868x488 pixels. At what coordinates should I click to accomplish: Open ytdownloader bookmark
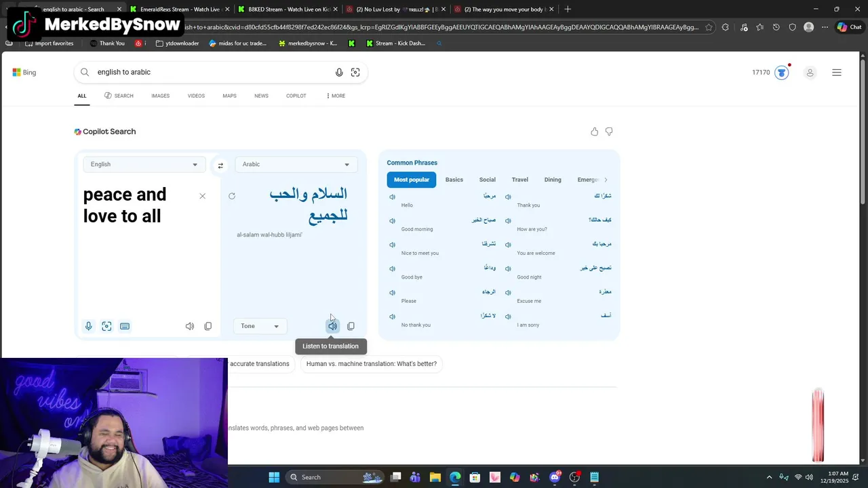click(178, 43)
